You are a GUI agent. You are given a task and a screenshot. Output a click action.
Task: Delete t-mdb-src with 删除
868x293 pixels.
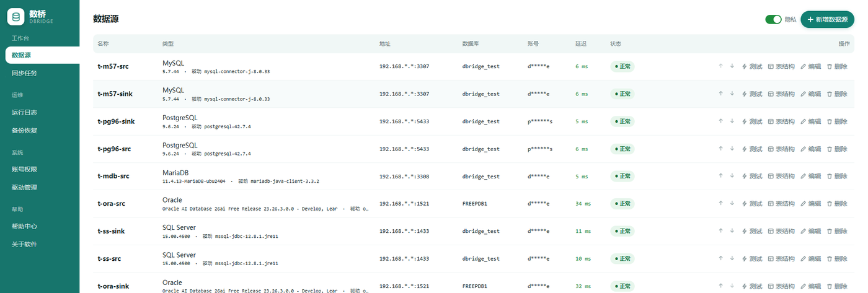coord(837,176)
